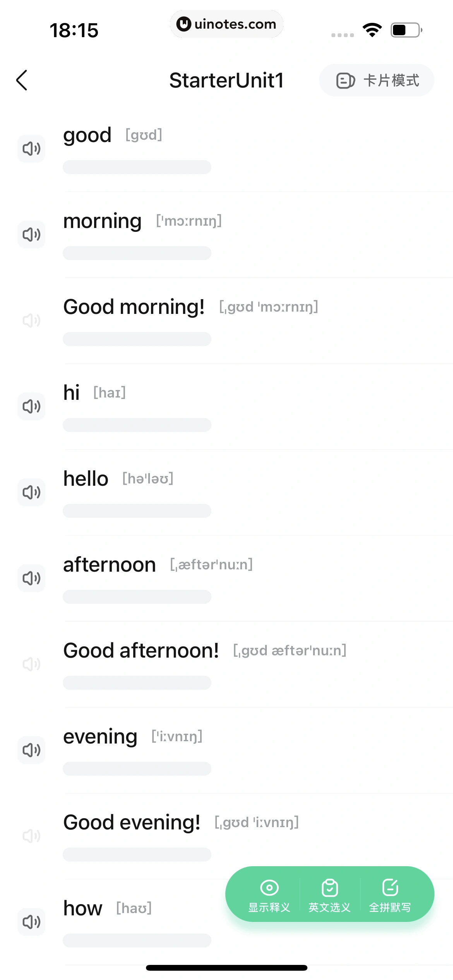Hear the word "evening" spoken
This screenshot has width=453, height=980.
[31, 750]
